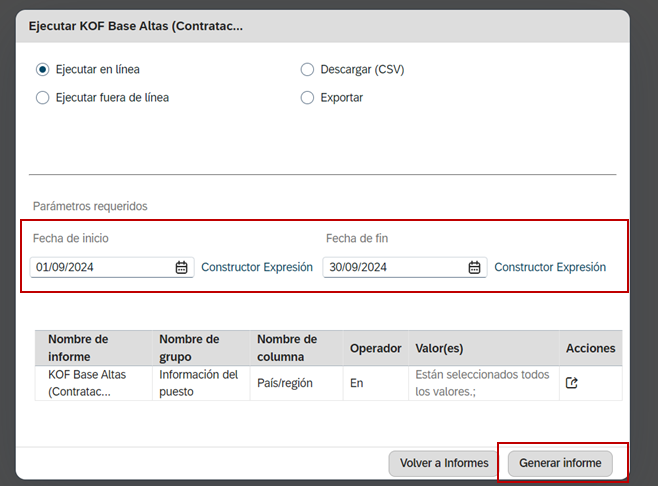Choose the Descargar (CSV) radio button
The height and width of the screenshot is (486, 658).
[x=308, y=70]
